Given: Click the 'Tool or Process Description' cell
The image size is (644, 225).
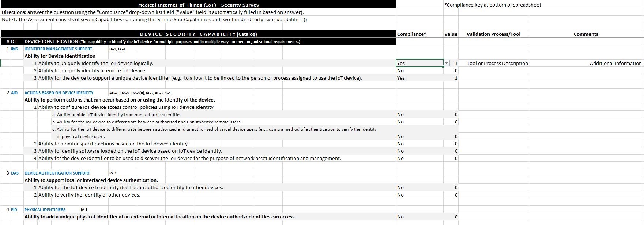Looking at the screenshot, I should coord(497,64).
